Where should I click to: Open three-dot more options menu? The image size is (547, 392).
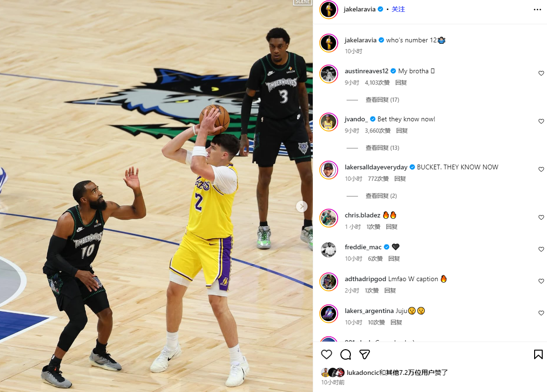pyautogui.click(x=537, y=10)
